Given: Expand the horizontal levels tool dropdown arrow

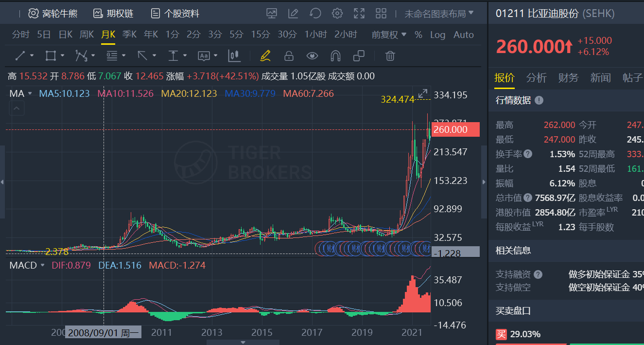Looking at the screenshot, I should point(123,56).
